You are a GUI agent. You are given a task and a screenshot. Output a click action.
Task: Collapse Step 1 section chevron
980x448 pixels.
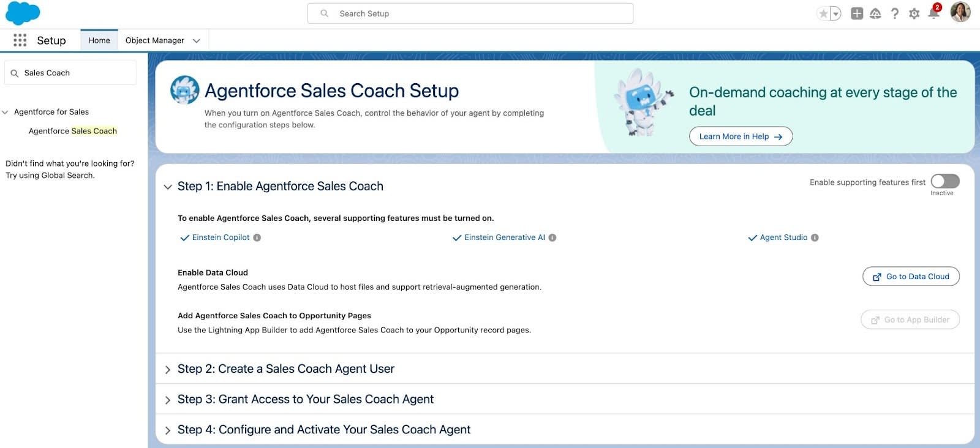point(168,187)
